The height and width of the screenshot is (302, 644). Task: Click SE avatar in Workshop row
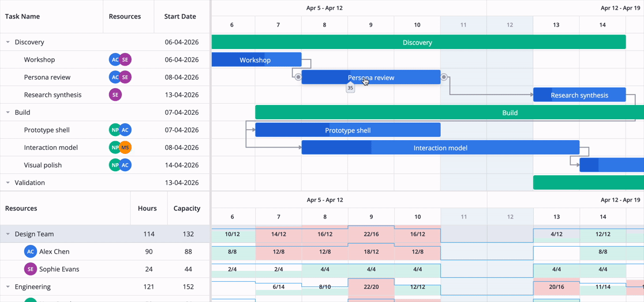click(125, 60)
